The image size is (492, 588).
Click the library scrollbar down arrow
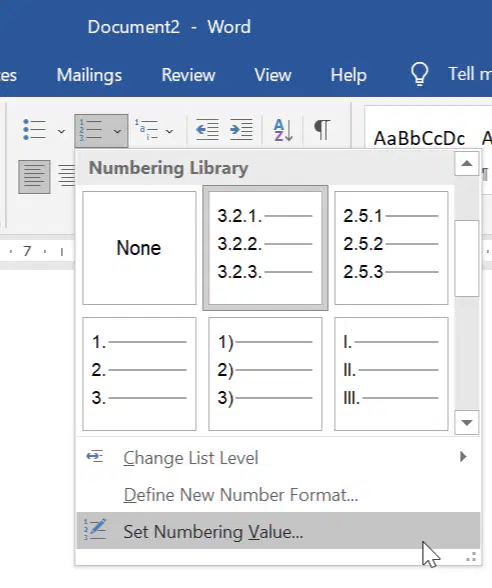[x=466, y=423]
